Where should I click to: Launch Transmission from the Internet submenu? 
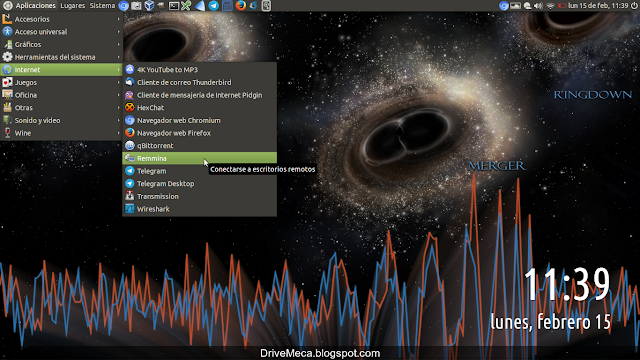pyautogui.click(x=200, y=196)
